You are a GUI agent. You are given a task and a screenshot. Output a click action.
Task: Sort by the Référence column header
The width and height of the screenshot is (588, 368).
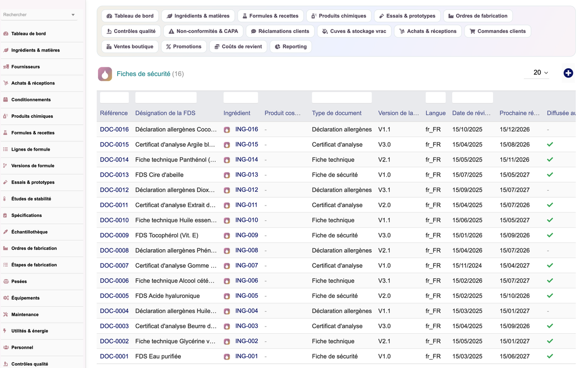pyautogui.click(x=114, y=113)
